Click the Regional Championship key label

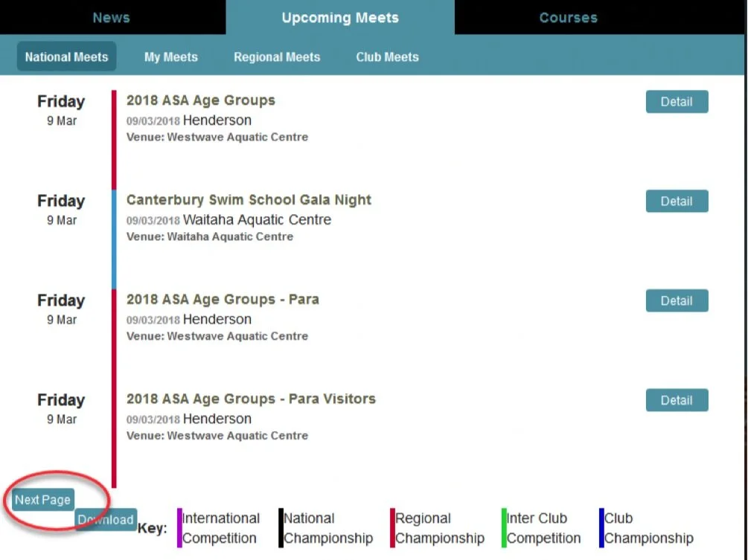440,528
